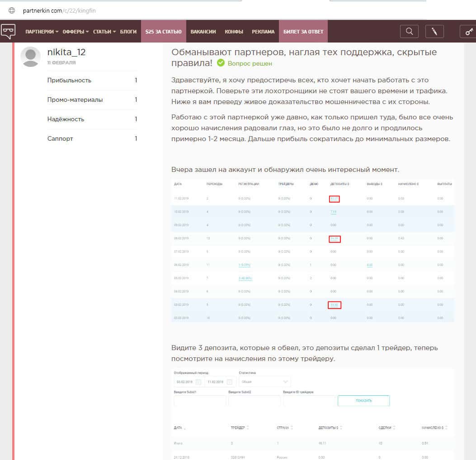Click the 'Билет за ответ' button
The height and width of the screenshot is (460, 476).
click(303, 32)
